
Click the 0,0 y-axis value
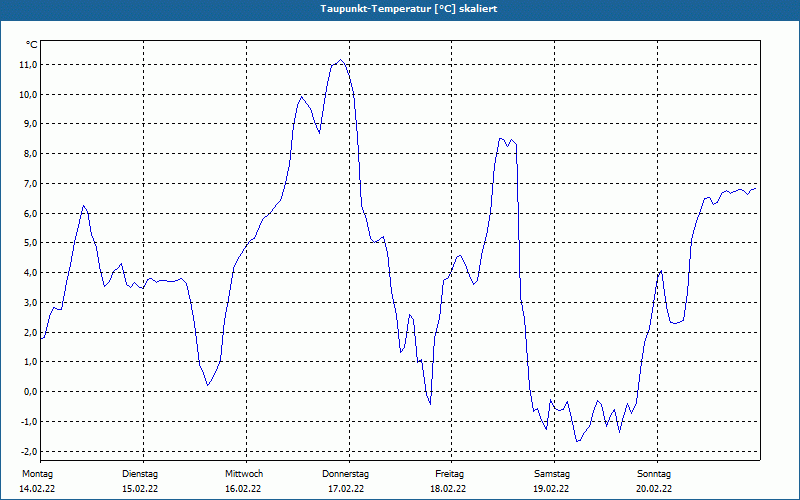(30, 392)
